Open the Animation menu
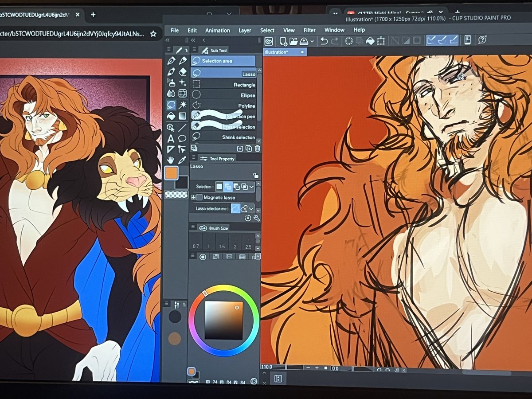 [218, 30]
